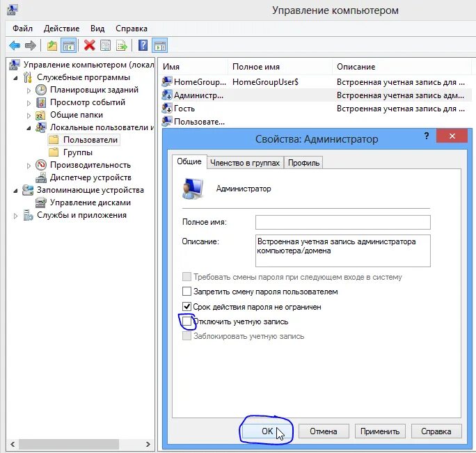Click the tree pane scroll left arrow

(x=13, y=444)
